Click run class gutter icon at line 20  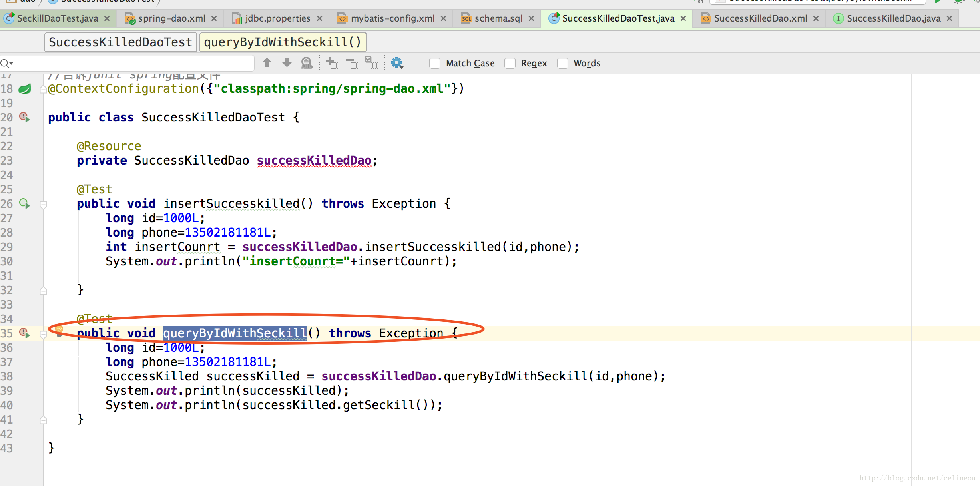pyautogui.click(x=25, y=118)
